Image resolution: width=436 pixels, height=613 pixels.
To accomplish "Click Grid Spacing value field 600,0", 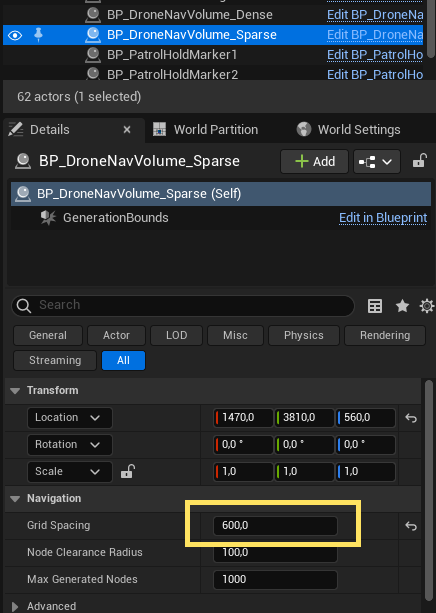I will pyautogui.click(x=275, y=526).
